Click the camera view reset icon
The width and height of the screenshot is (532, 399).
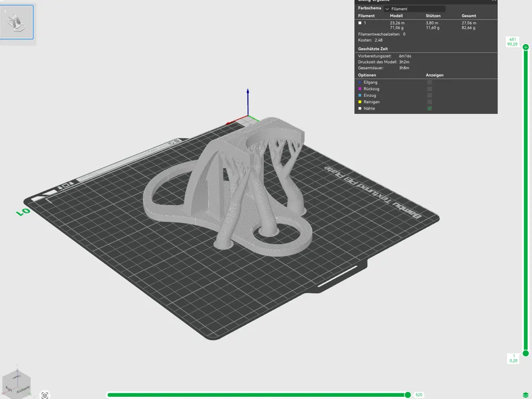45,395
